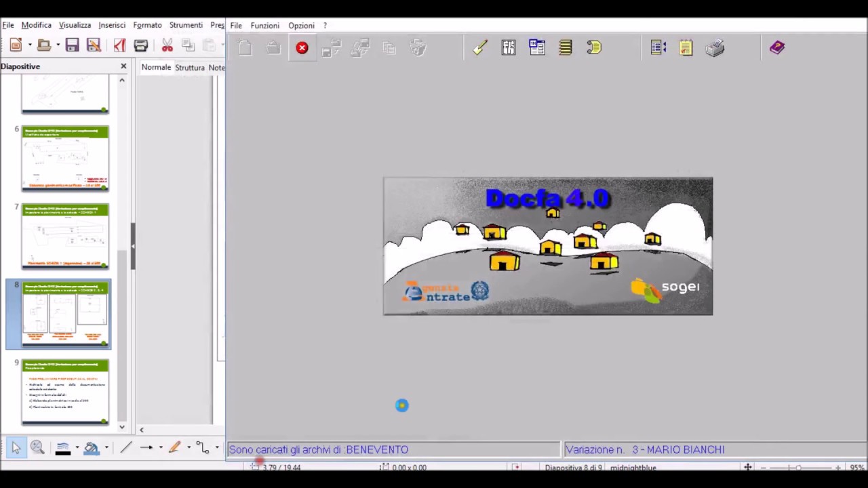Select slide 6 thumbnail
868x488 pixels.
65,159
